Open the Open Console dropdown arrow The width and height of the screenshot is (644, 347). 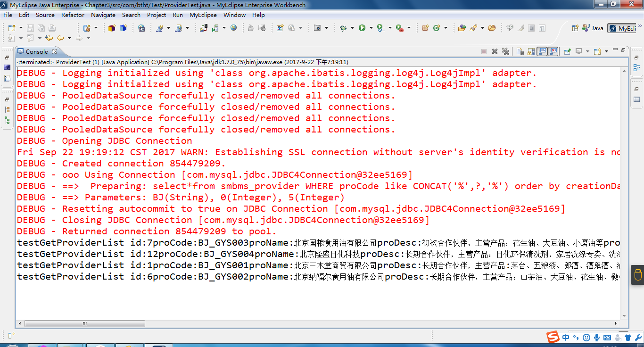(606, 51)
